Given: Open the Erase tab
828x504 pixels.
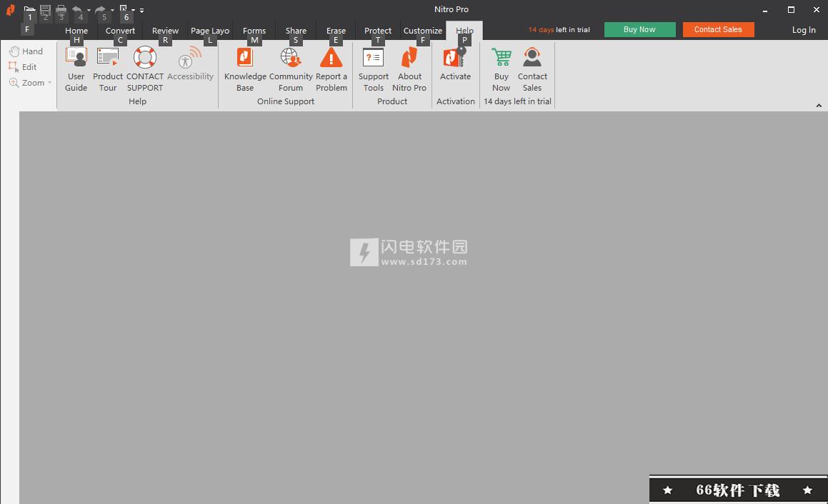Looking at the screenshot, I should click(336, 31).
